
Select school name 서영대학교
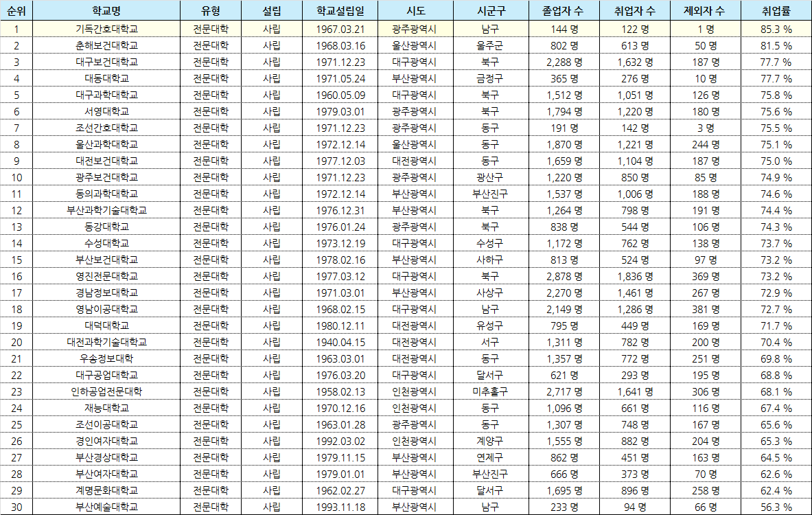click(106, 111)
